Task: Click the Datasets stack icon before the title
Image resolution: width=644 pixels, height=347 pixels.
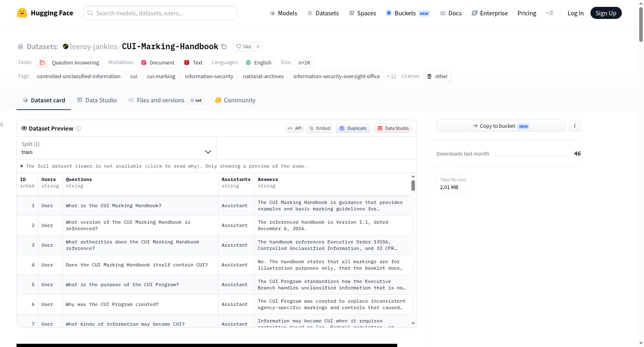Action: point(21,46)
